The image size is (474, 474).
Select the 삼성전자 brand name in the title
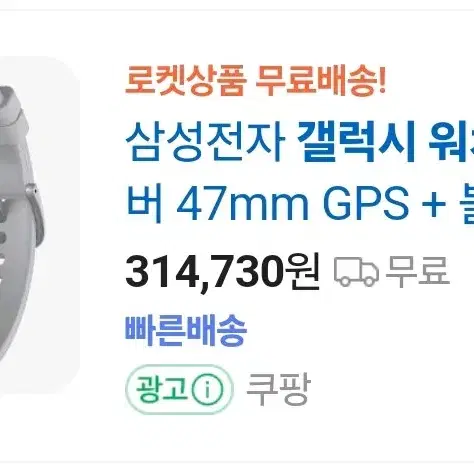click(205, 142)
